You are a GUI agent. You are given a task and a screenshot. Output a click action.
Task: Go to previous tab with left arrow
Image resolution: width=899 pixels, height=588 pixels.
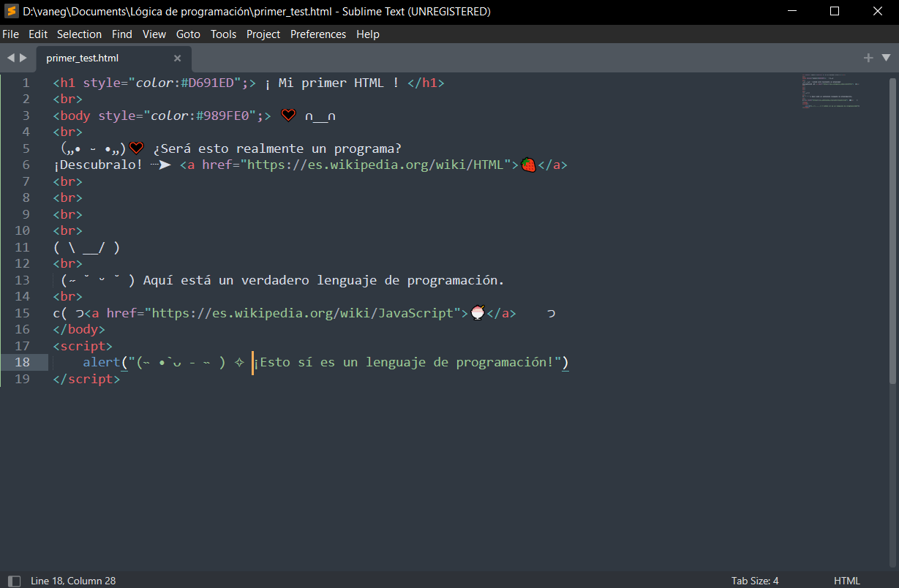click(x=11, y=58)
